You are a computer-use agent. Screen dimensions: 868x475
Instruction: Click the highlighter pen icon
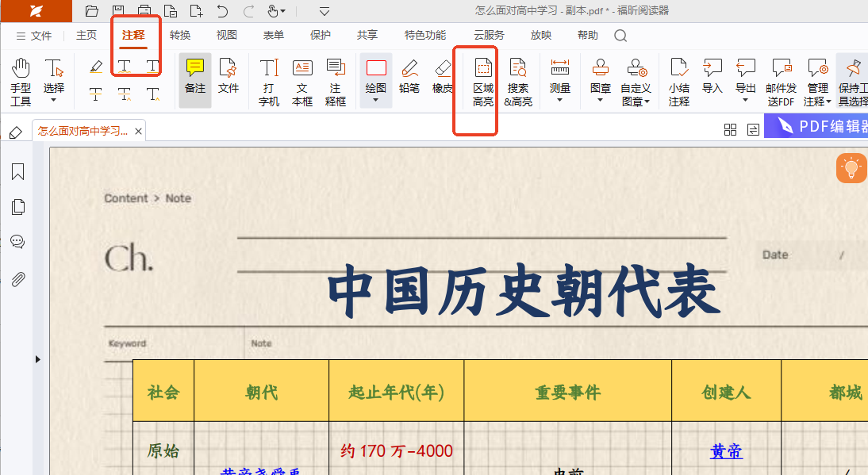click(95, 67)
